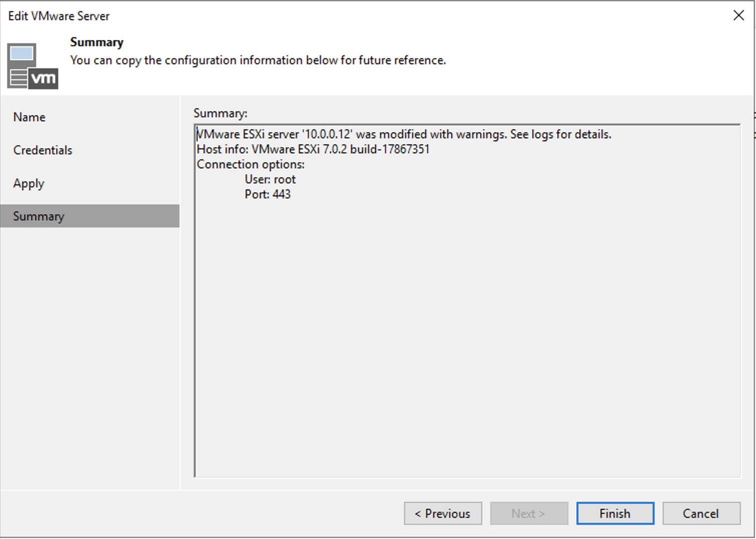Go back with the Previous button

point(443,513)
